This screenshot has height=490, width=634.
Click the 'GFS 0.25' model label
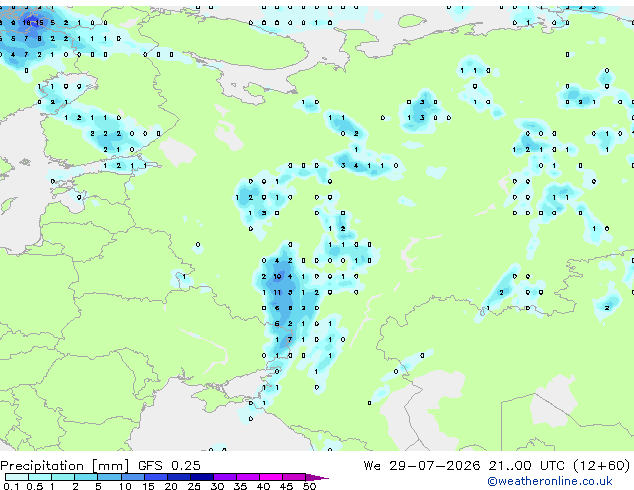(169, 466)
